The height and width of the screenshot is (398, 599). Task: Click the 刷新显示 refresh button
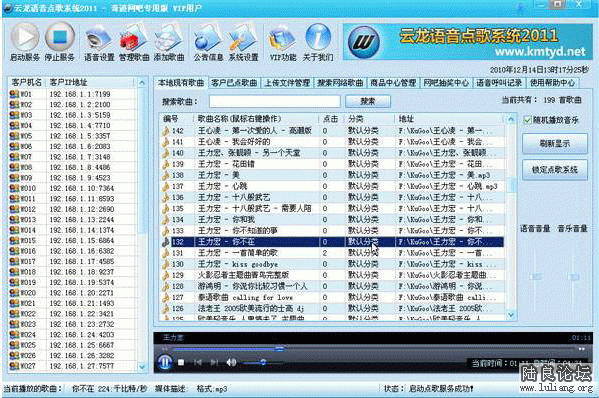(x=555, y=144)
